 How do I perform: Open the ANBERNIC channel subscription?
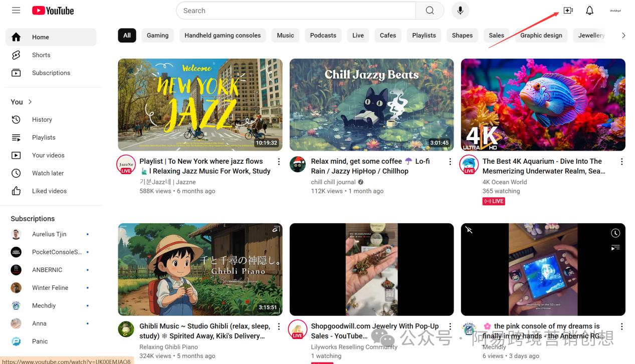click(47, 270)
